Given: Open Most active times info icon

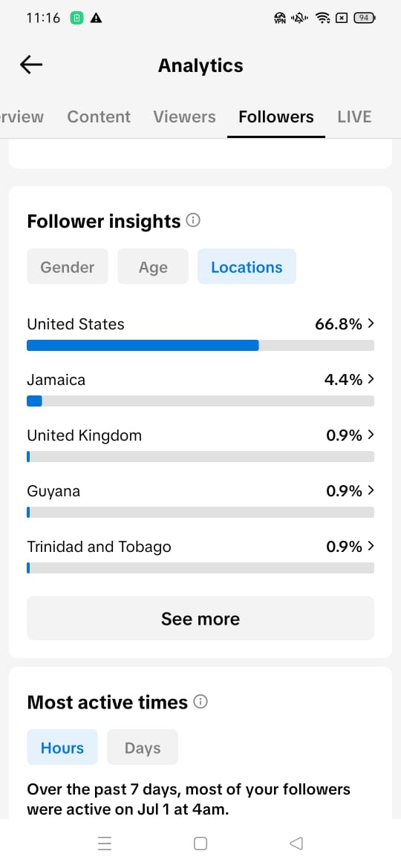Looking at the screenshot, I should [x=200, y=702].
